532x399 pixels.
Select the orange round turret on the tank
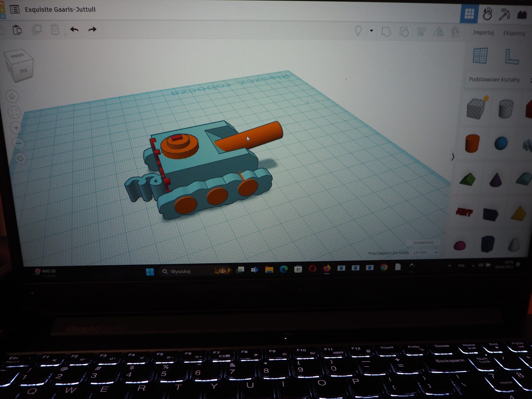pyautogui.click(x=180, y=147)
